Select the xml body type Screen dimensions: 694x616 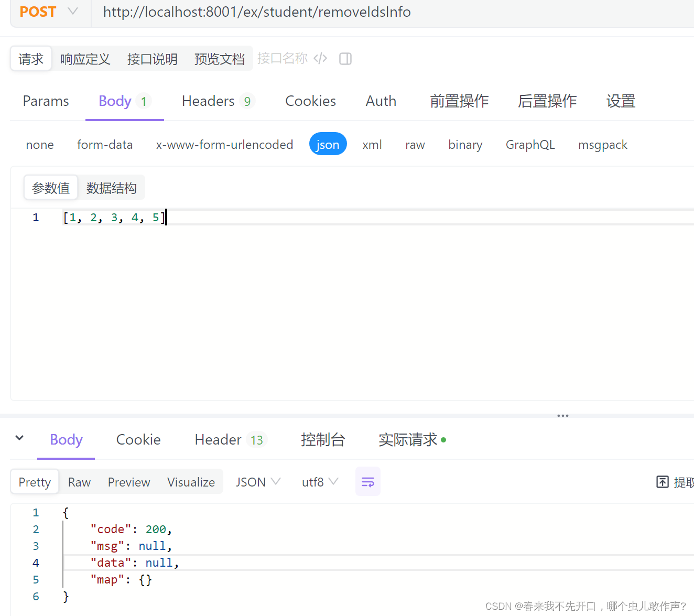[372, 145]
